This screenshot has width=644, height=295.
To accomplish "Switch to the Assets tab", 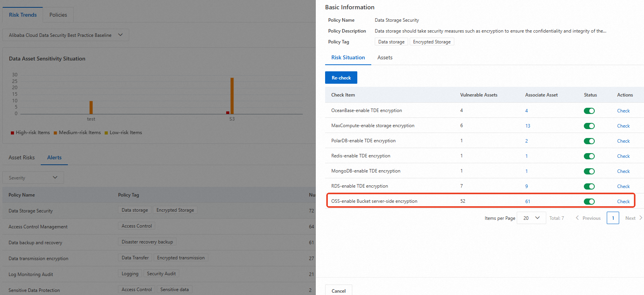I will click(385, 57).
